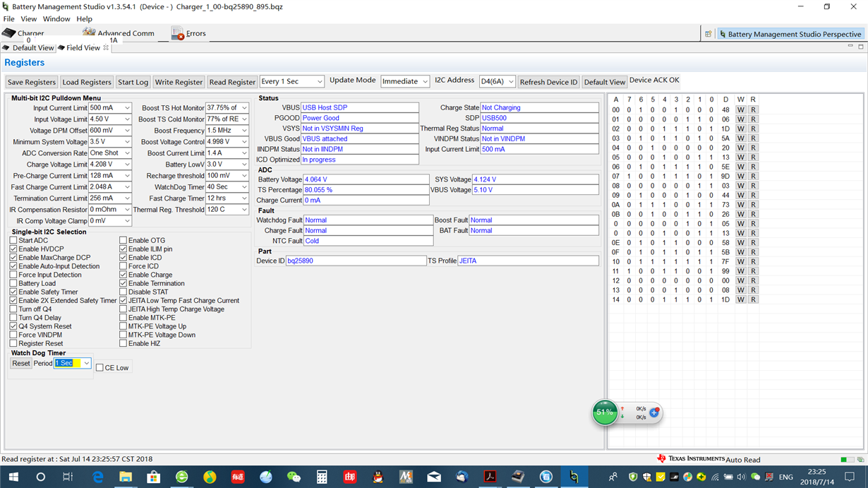The image size is (868, 488).
Task: Launch Microsoft Edge from the taskbar
Action: pos(97,477)
